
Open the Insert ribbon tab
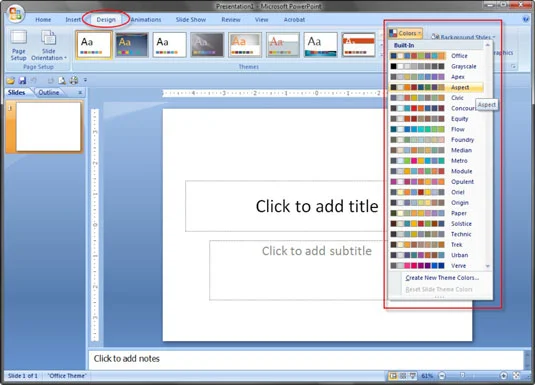click(x=73, y=20)
